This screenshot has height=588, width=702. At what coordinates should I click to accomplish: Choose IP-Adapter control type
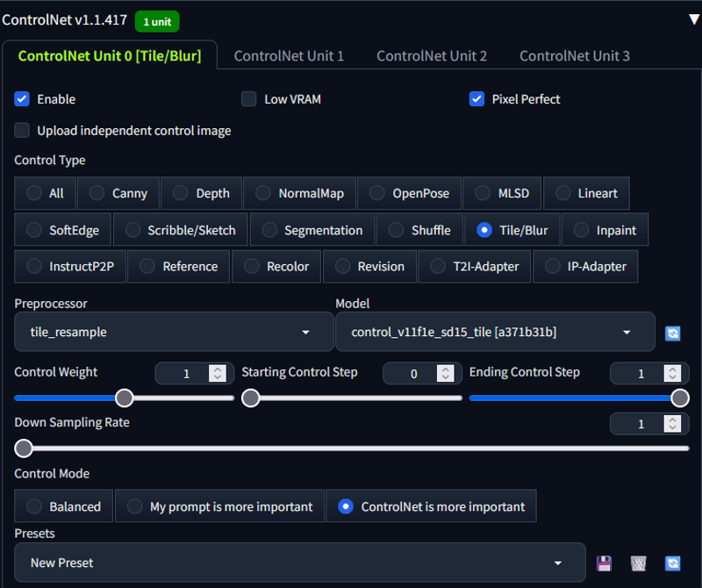tap(585, 267)
